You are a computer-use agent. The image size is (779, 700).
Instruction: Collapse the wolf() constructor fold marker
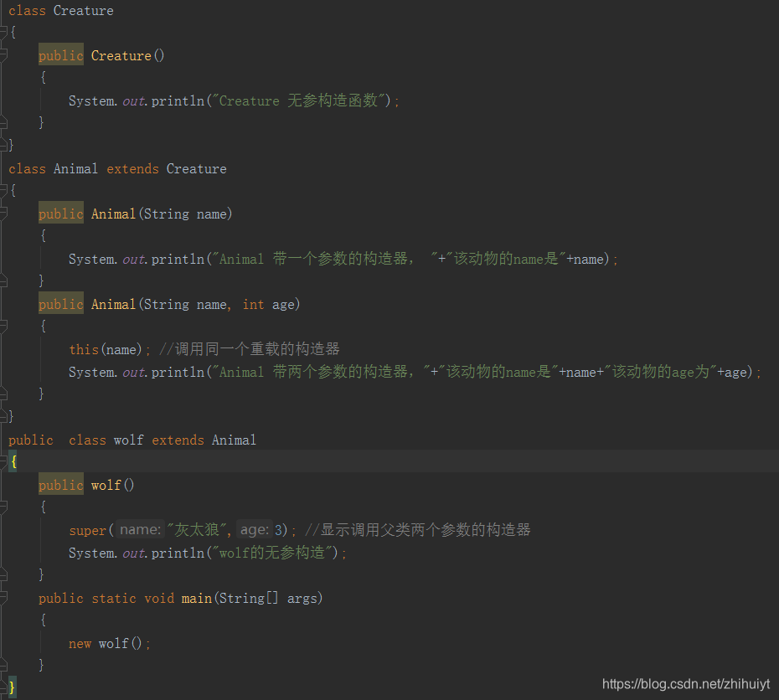[3, 507]
